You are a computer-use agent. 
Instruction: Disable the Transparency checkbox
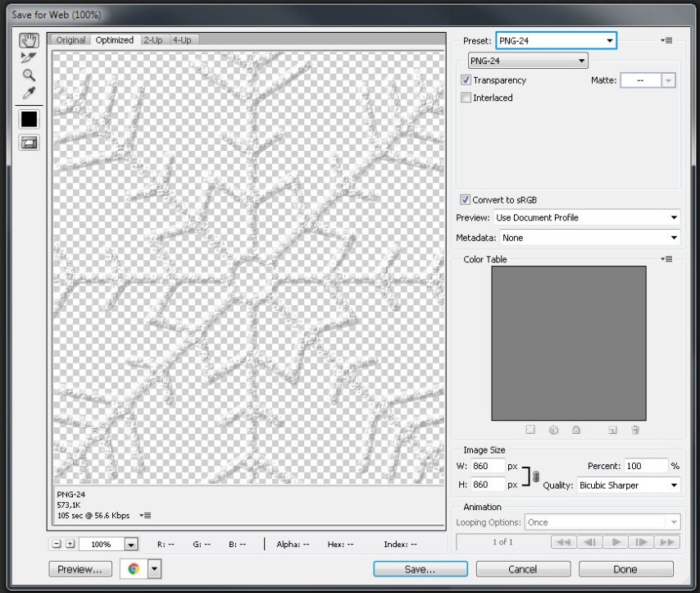coord(466,80)
